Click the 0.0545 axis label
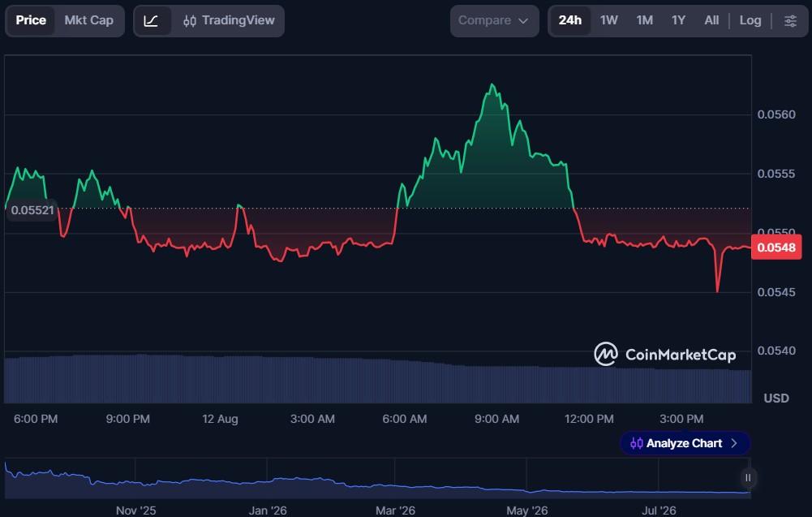Image resolution: width=812 pixels, height=517 pixels. (x=776, y=292)
